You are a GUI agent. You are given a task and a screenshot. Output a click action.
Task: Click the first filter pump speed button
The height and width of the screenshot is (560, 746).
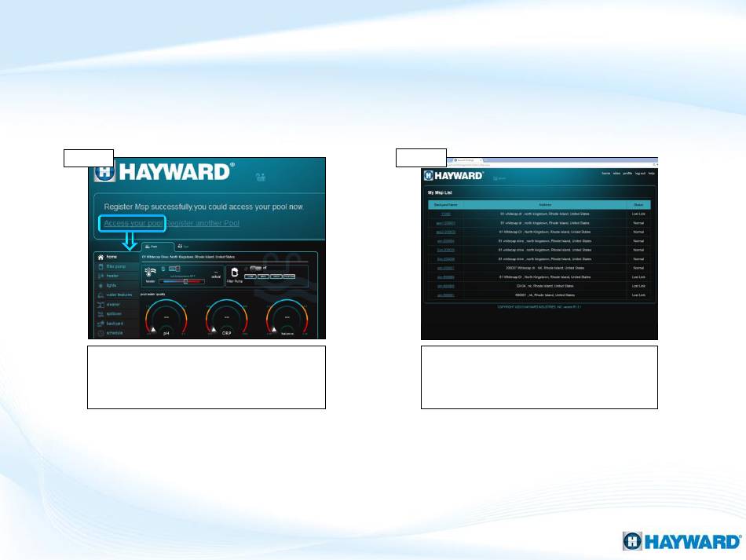point(250,276)
